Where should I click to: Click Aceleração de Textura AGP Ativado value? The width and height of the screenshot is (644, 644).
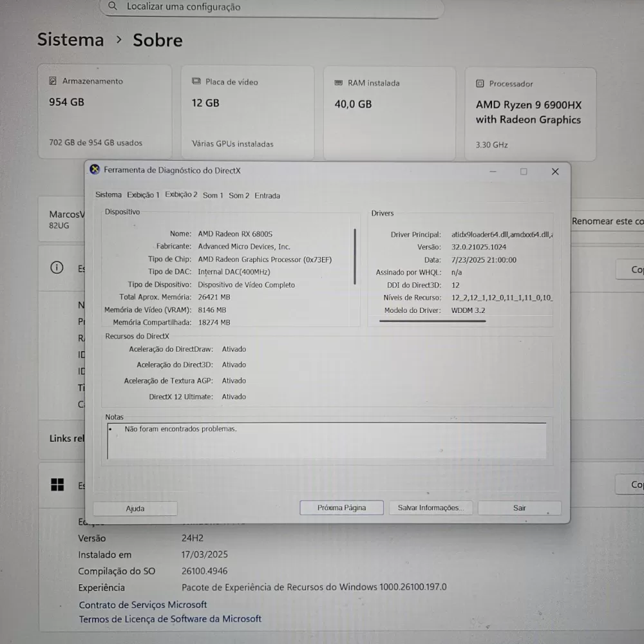point(234,381)
